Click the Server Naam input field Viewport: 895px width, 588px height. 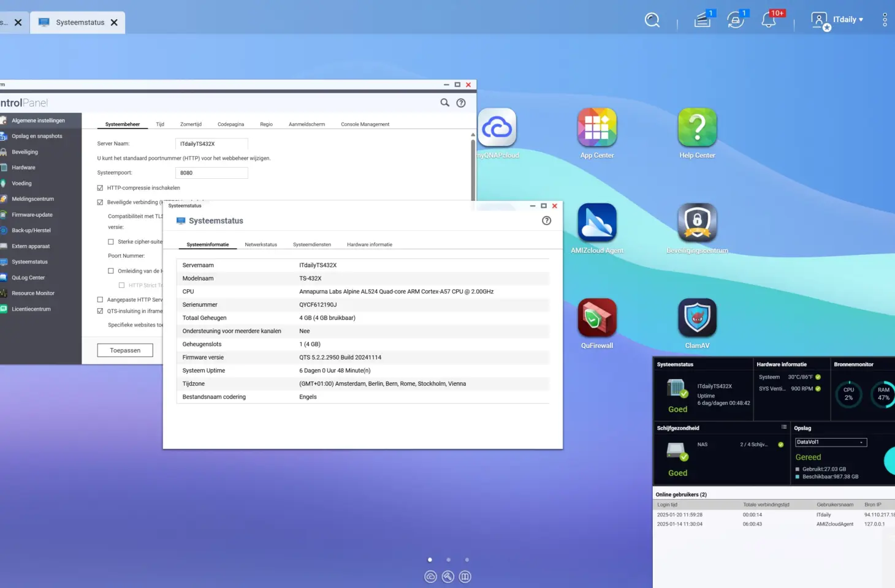point(211,144)
